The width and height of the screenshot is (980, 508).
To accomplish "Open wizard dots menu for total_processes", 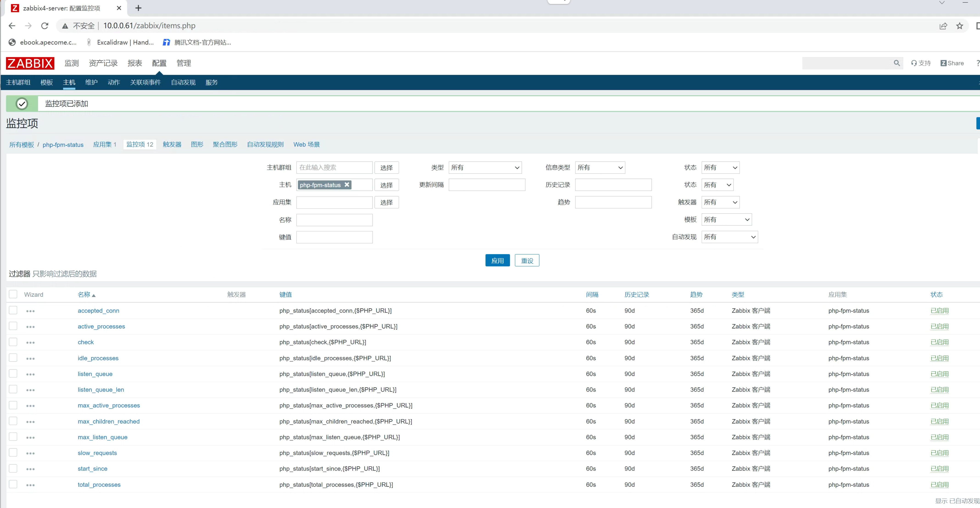I will [31, 485].
